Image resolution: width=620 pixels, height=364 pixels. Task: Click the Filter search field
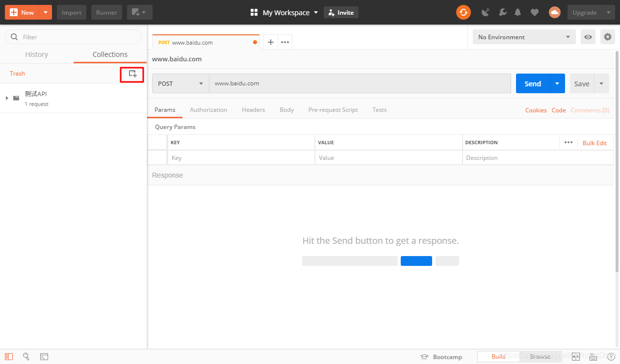tap(73, 37)
